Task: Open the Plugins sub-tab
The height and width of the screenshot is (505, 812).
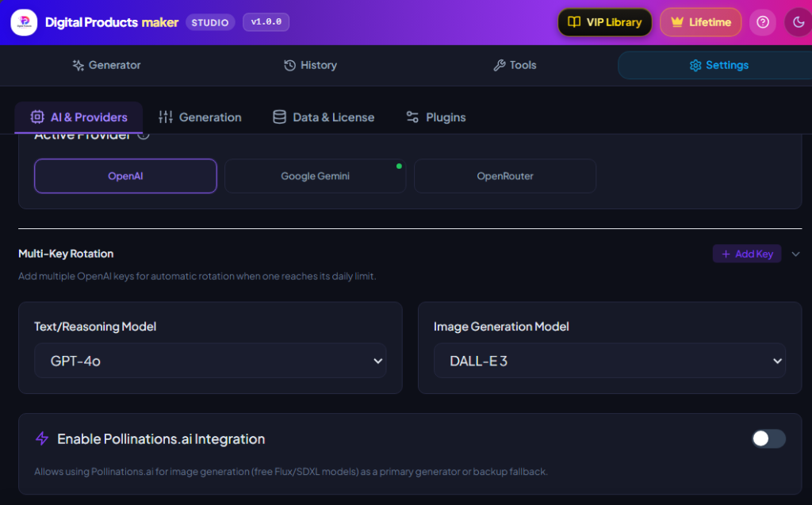Action: point(435,117)
